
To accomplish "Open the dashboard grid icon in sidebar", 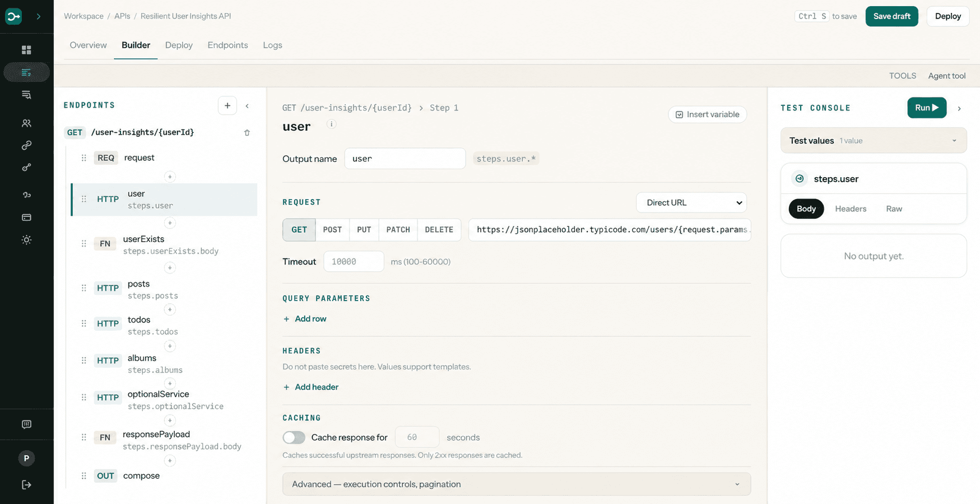I will coord(26,50).
